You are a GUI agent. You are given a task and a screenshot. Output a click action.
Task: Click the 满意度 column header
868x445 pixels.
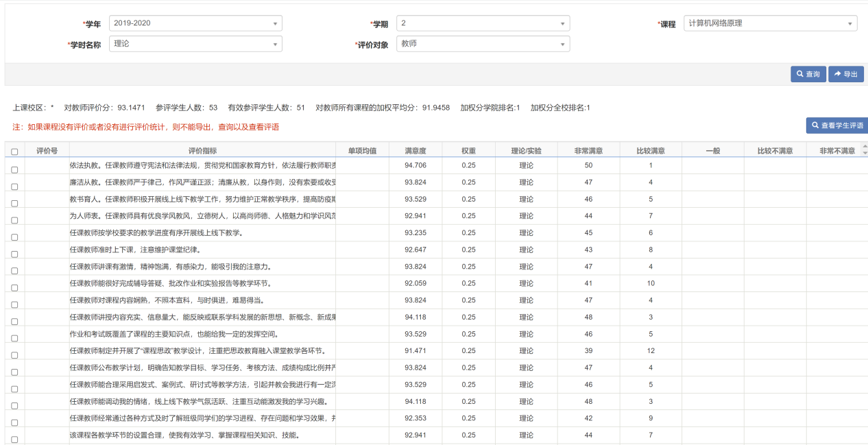[x=415, y=150]
